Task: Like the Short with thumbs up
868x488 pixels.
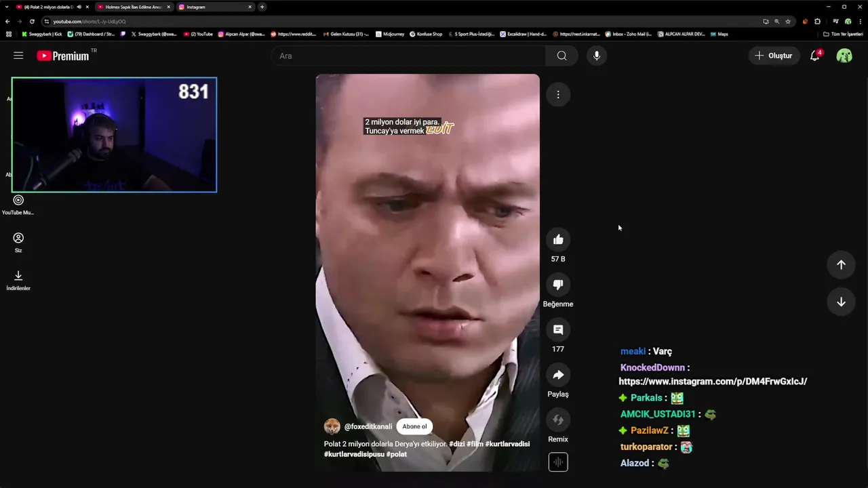Action: (x=558, y=239)
